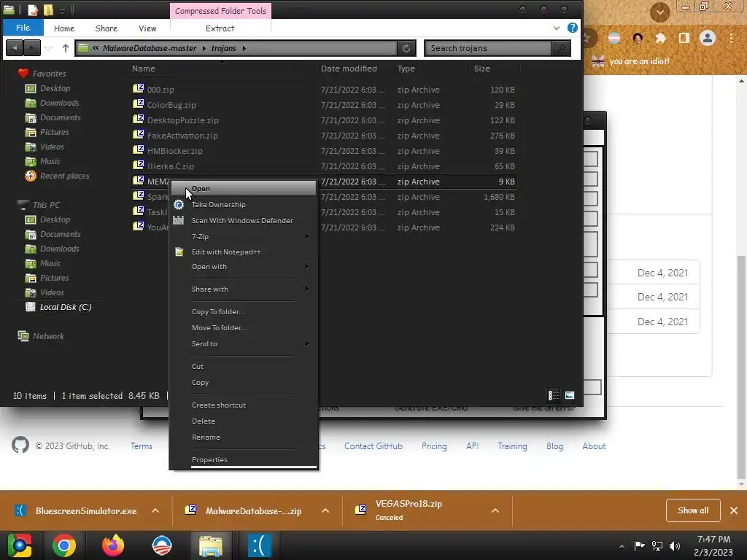Open the Terms footer link
The width and height of the screenshot is (747, 560).
click(x=142, y=446)
